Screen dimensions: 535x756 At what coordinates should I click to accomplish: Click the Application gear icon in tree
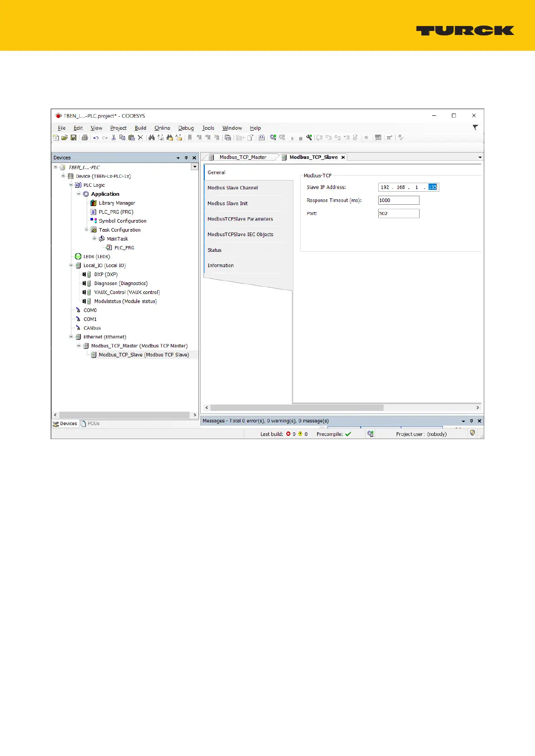[86, 194]
